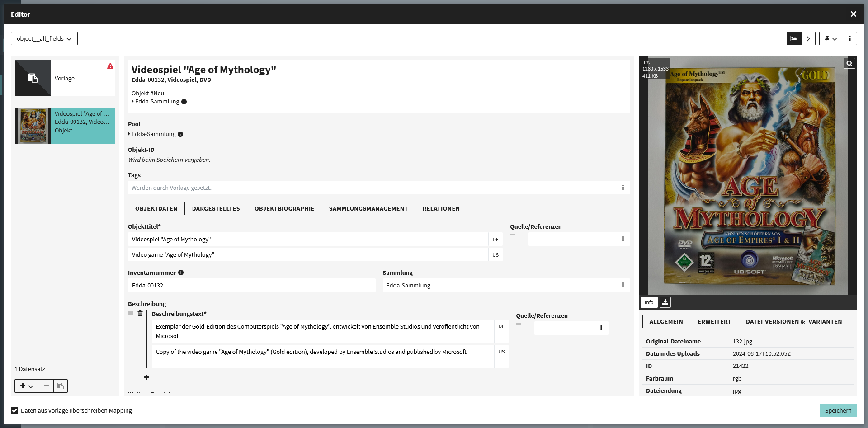Open the three-dot menu in top toolbar
The width and height of the screenshot is (868, 428).
tap(850, 39)
